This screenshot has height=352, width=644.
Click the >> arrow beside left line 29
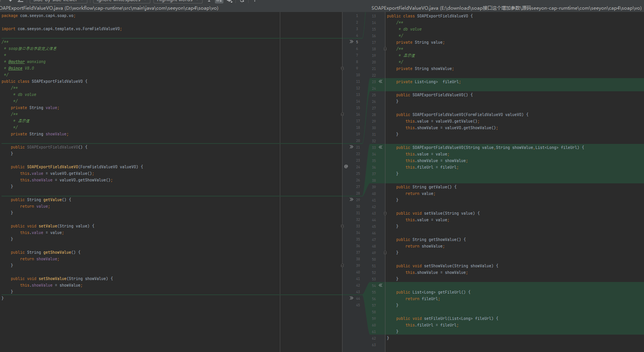tap(351, 200)
